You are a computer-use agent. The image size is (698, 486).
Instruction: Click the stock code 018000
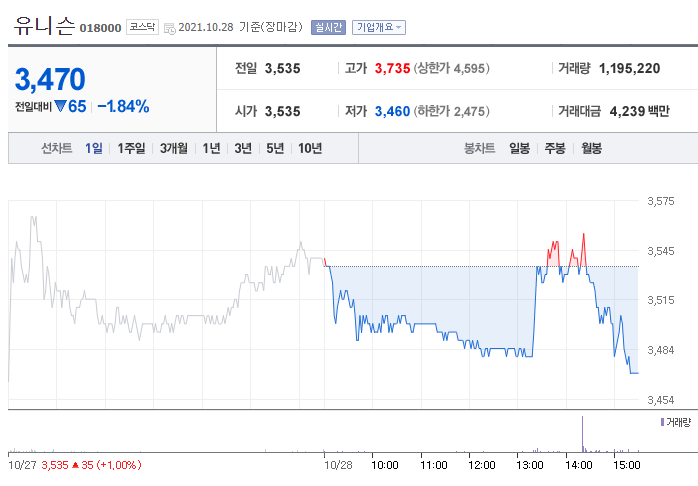pos(100,28)
